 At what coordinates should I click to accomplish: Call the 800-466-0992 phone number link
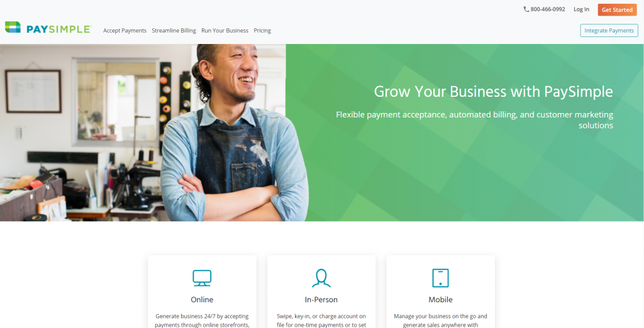pos(548,9)
